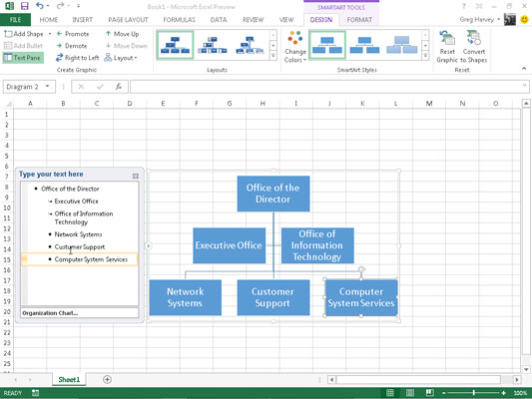Click Demote in Create Graphic group
This screenshot has height=399, width=532.
pyautogui.click(x=72, y=46)
